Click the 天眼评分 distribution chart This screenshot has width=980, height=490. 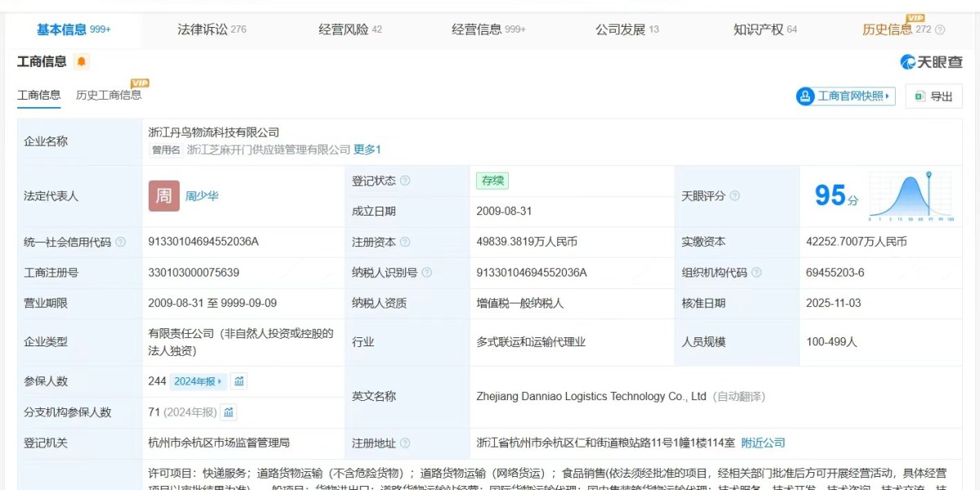[x=911, y=196]
